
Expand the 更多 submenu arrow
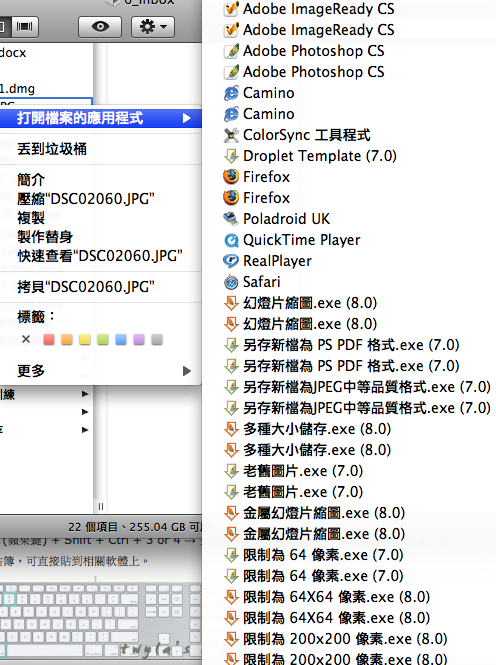[187, 371]
